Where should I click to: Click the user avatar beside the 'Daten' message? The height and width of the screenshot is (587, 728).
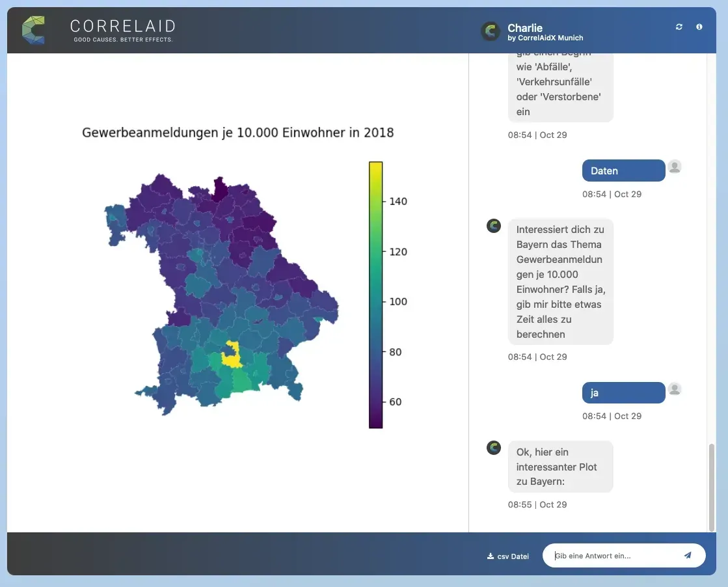(675, 167)
